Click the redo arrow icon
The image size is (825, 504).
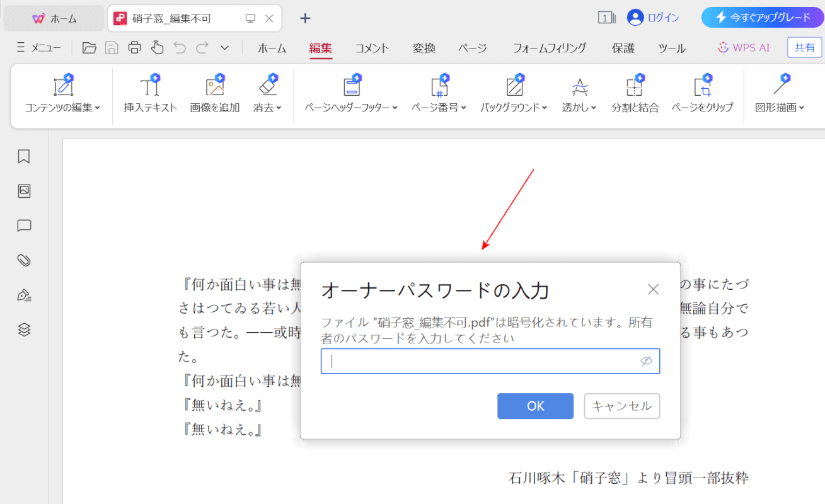202,48
